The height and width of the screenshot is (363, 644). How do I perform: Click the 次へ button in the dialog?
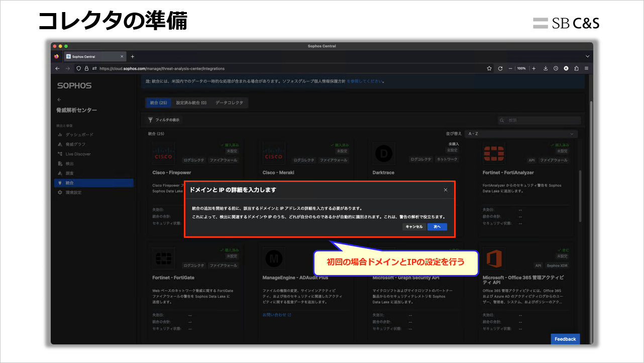coord(437,227)
